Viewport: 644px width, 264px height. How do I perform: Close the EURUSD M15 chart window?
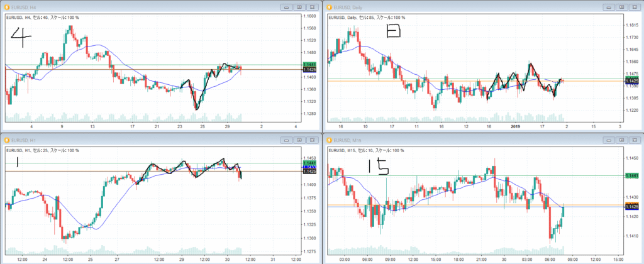click(x=635, y=140)
